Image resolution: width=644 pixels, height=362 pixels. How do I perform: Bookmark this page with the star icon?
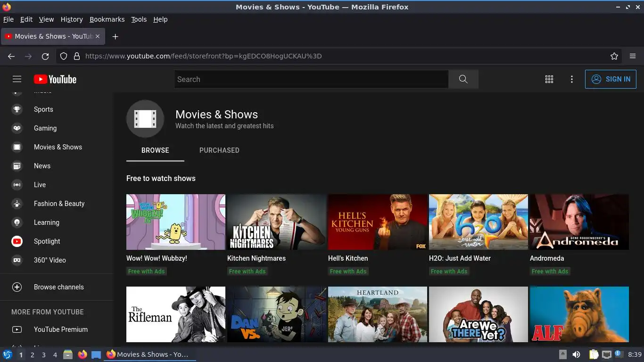pyautogui.click(x=614, y=56)
